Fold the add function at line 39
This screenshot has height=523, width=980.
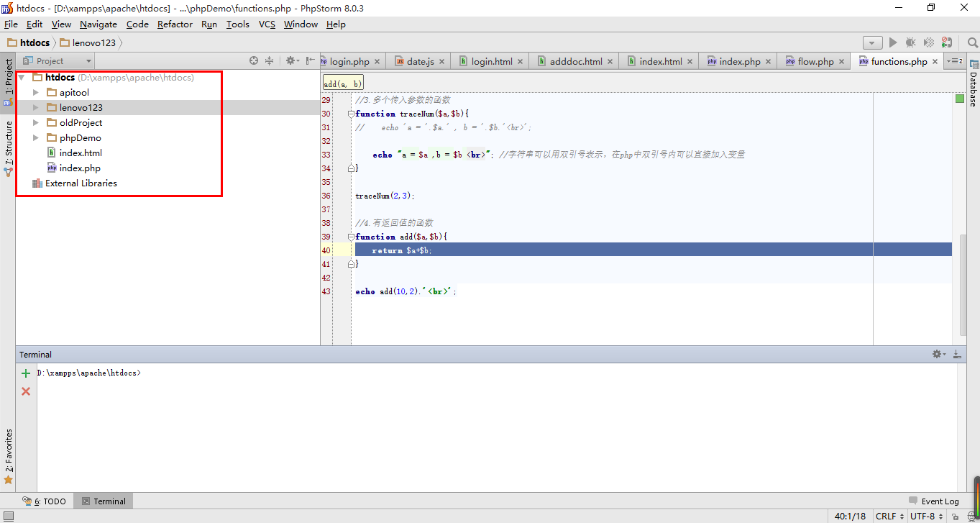(351, 237)
